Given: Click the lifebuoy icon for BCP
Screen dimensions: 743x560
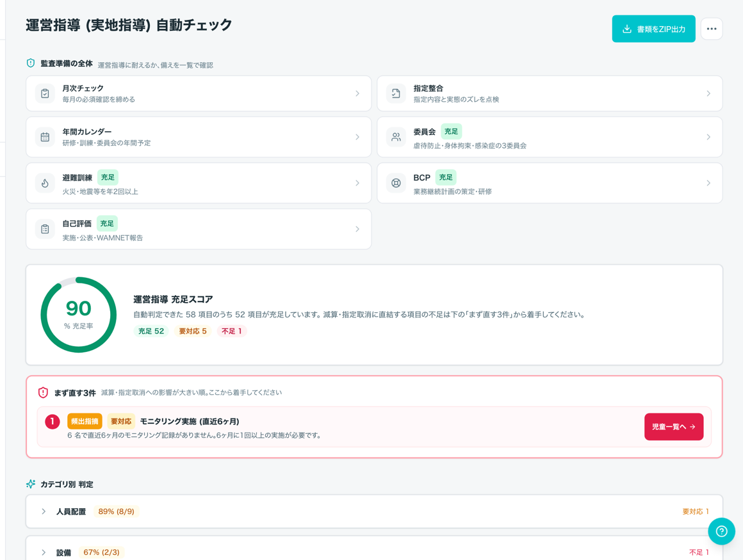Looking at the screenshot, I should pos(396,183).
